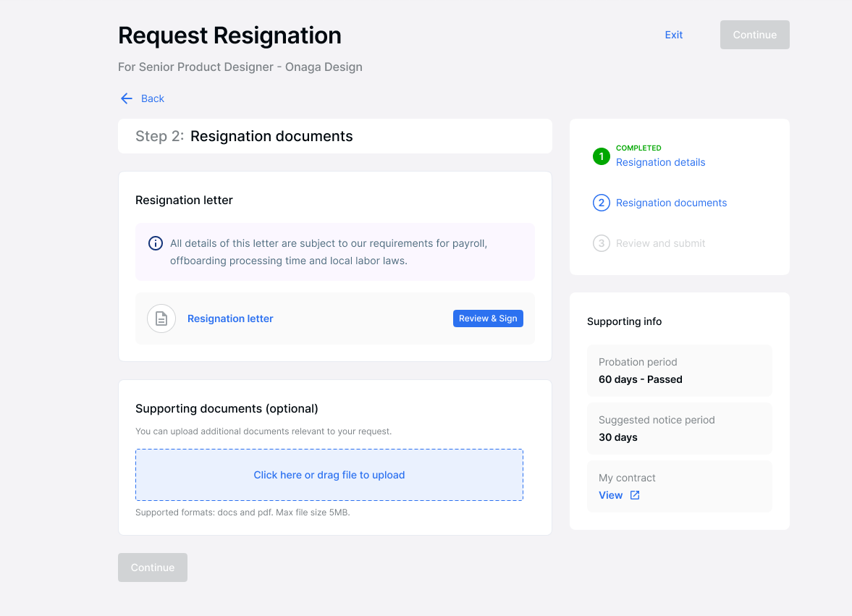Open the Resignation details step
Image resolution: width=852 pixels, height=616 pixels.
[660, 162]
